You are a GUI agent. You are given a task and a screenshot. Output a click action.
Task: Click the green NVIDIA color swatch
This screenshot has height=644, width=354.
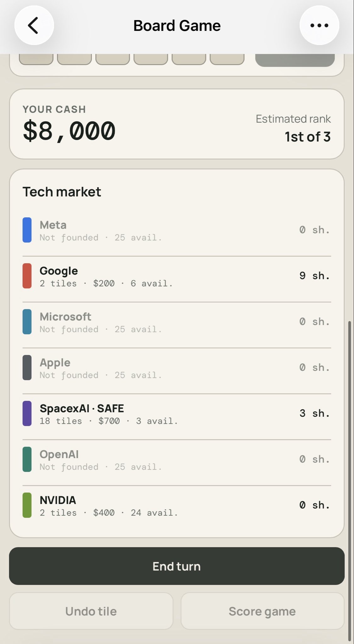[x=27, y=505]
